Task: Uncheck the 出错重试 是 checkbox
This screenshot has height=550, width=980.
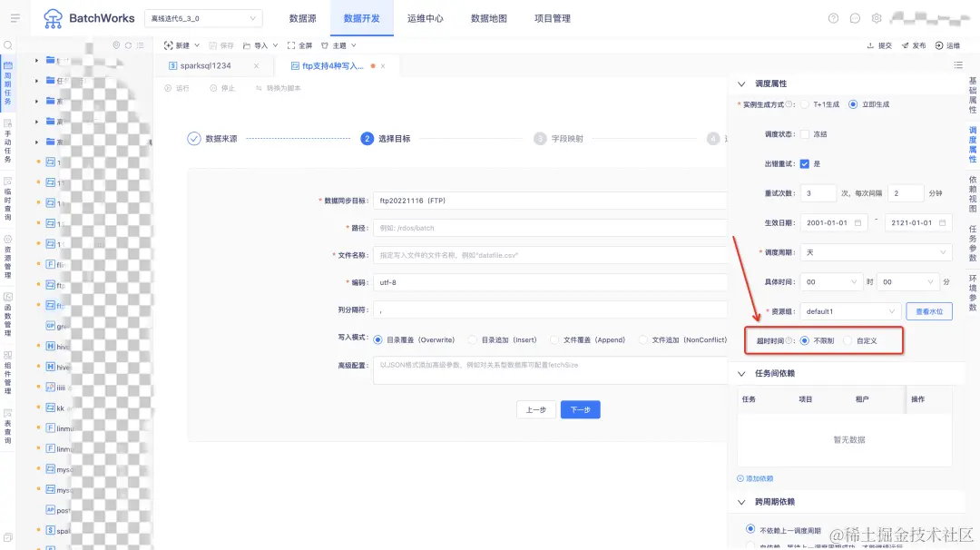Action: (x=804, y=163)
